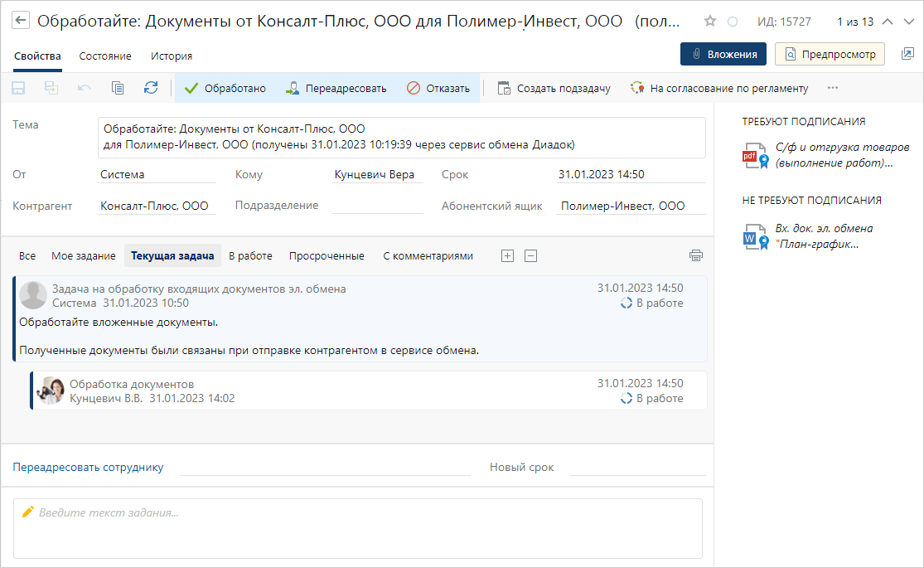
Task: Open the Вложения panel button
Action: click(x=723, y=54)
